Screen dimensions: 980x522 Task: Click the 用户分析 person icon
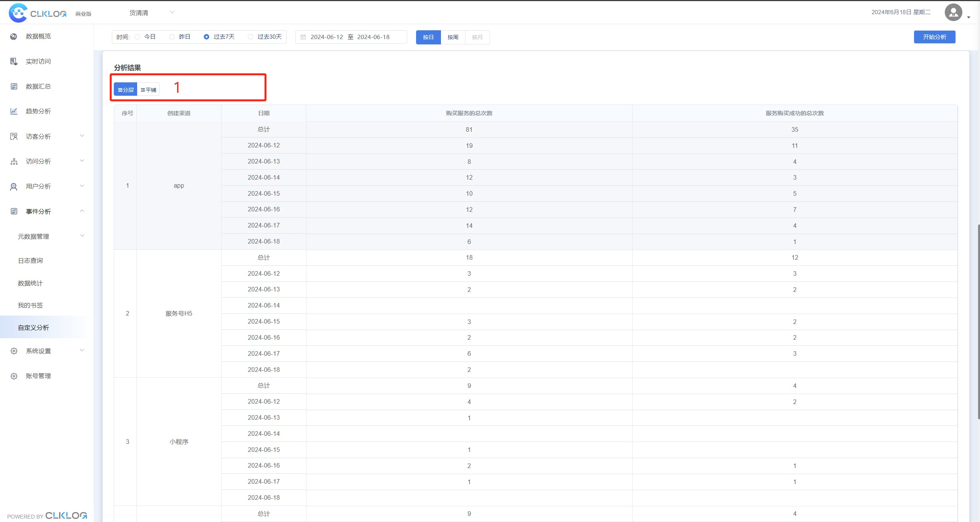(14, 187)
